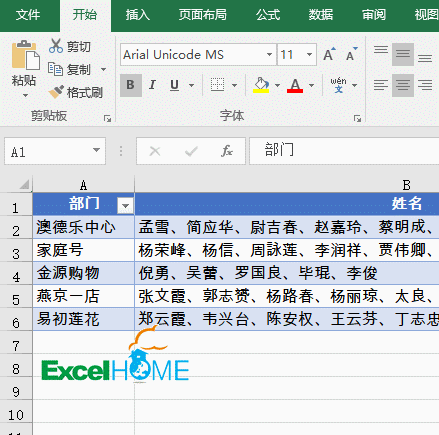Open the Page Layout (页面布局) tab
Viewport: 439px width, 435px height.
203,15
